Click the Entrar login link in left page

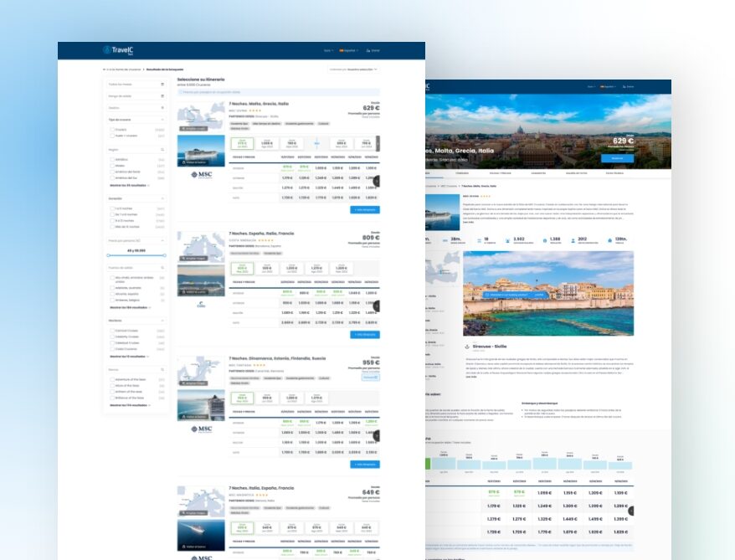[373, 50]
